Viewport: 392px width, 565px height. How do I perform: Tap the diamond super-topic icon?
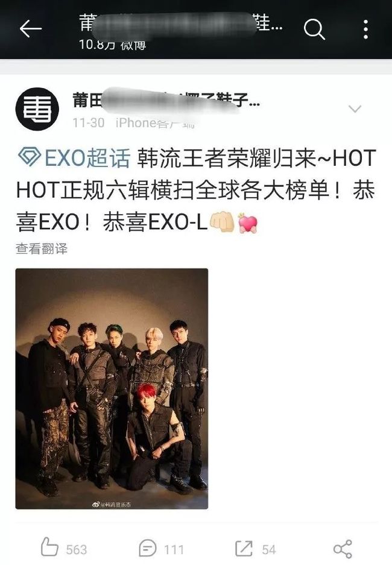click(x=29, y=157)
